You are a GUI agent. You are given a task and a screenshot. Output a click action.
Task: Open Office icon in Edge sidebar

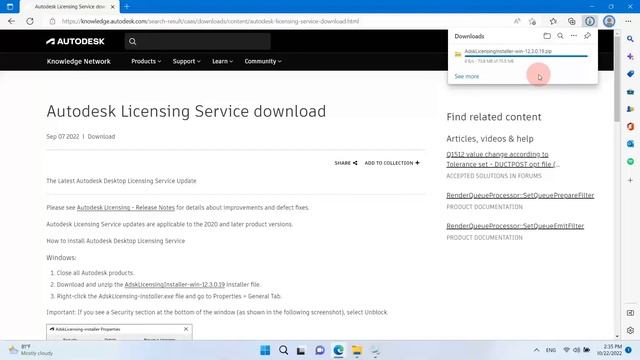pyautogui.click(x=630, y=127)
